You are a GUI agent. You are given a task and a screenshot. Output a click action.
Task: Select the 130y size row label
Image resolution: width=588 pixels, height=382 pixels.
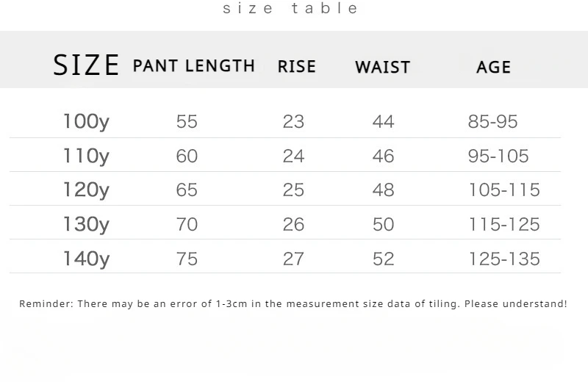pos(86,224)
